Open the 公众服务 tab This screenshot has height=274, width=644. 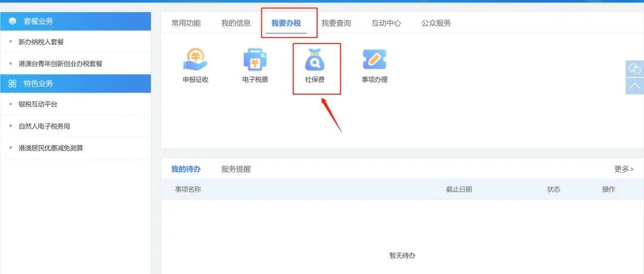tap(436, 23)
